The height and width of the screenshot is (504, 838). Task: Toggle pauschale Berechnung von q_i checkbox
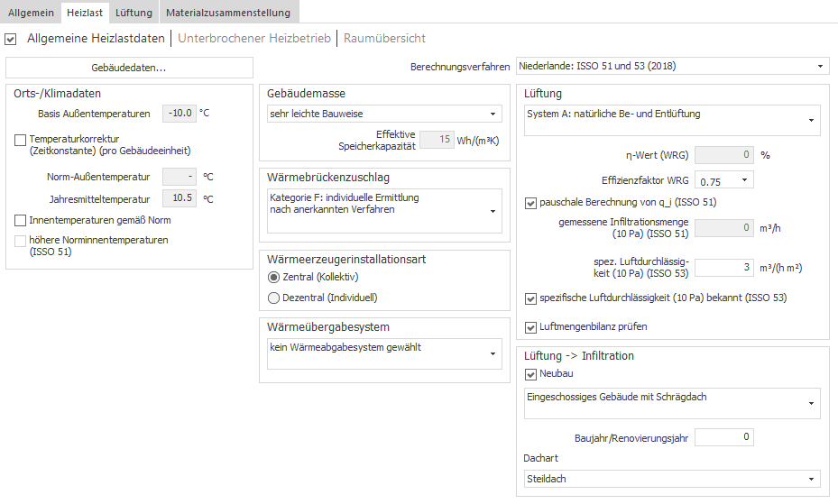(530, 203)
